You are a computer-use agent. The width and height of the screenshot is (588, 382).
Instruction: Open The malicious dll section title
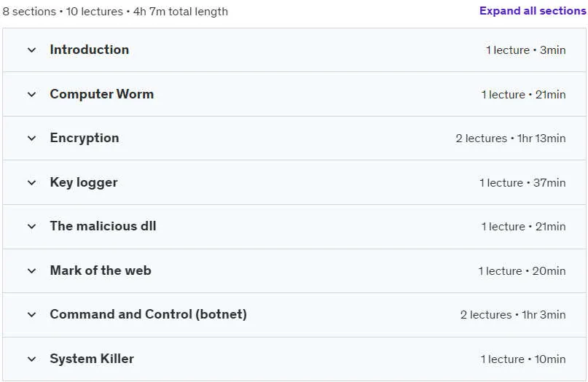click(103, 226)
